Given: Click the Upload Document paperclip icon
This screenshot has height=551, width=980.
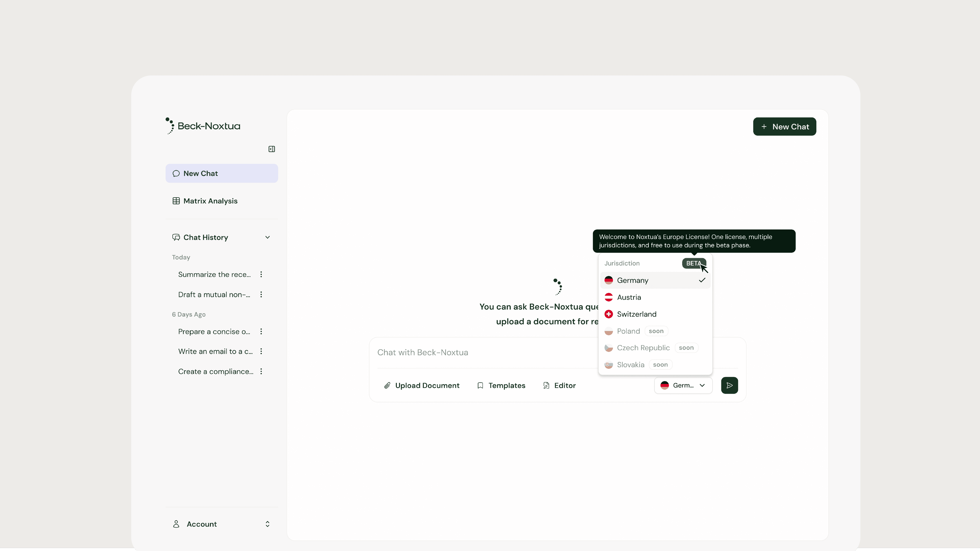Looking at the screenshot, I should [387, 386].
